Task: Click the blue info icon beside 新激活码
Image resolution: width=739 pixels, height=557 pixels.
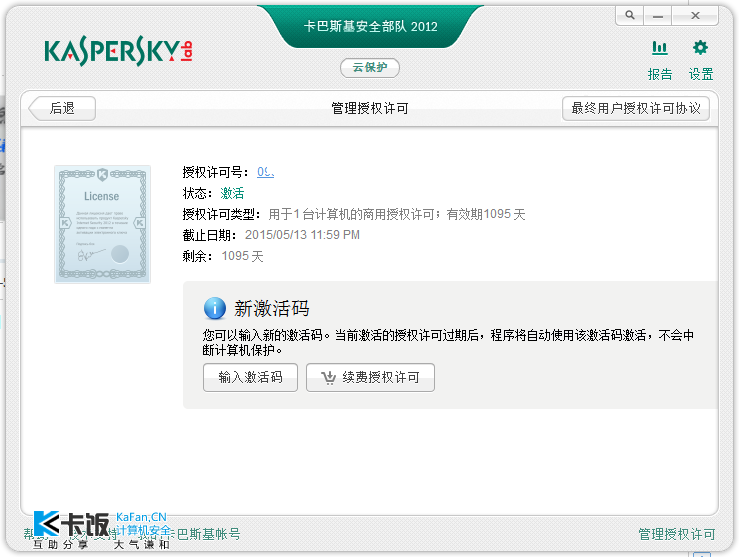Action: 215,309
